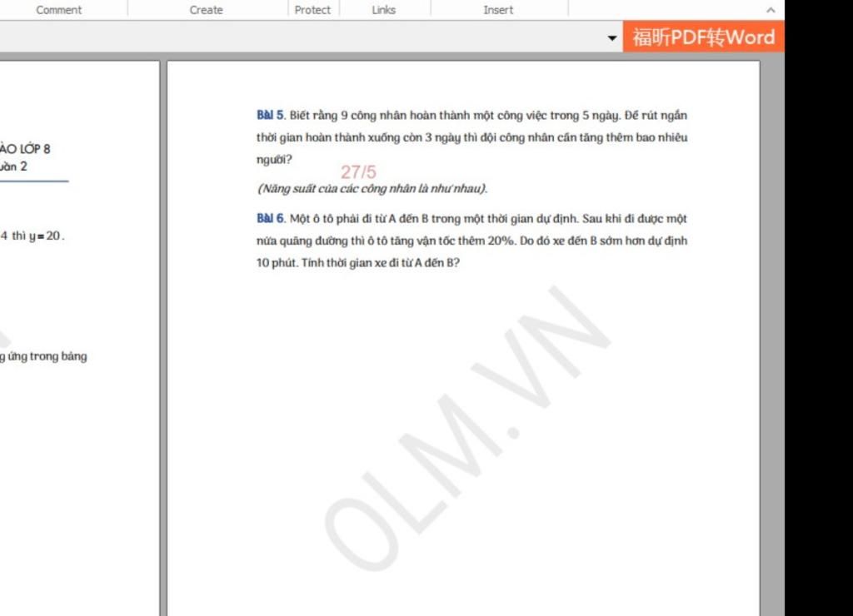Click 'ứng trong bảng' on the left page
Viewport: 853px width, 616px height.
(x=47, y=356)
